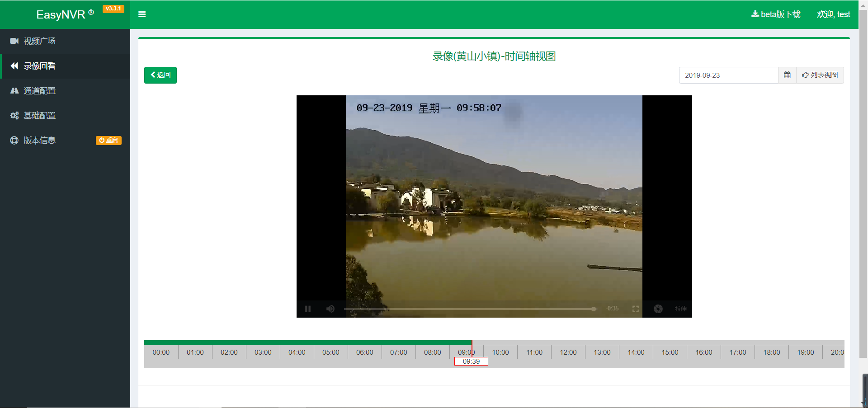
Task: Click the 2019-09-23 date input field
Action: pyautogui.click(x=728, y=75)
